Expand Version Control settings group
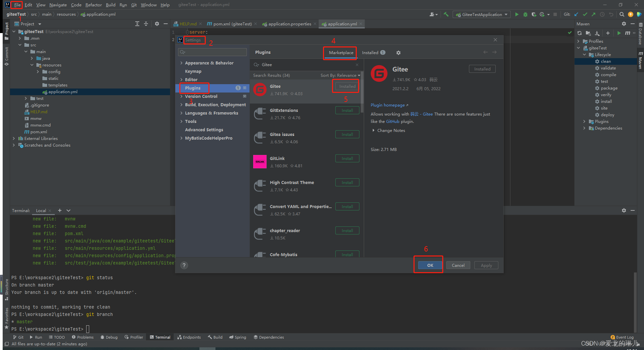The width and height of the screenshot is (644, 350). (x=181, y=97)
